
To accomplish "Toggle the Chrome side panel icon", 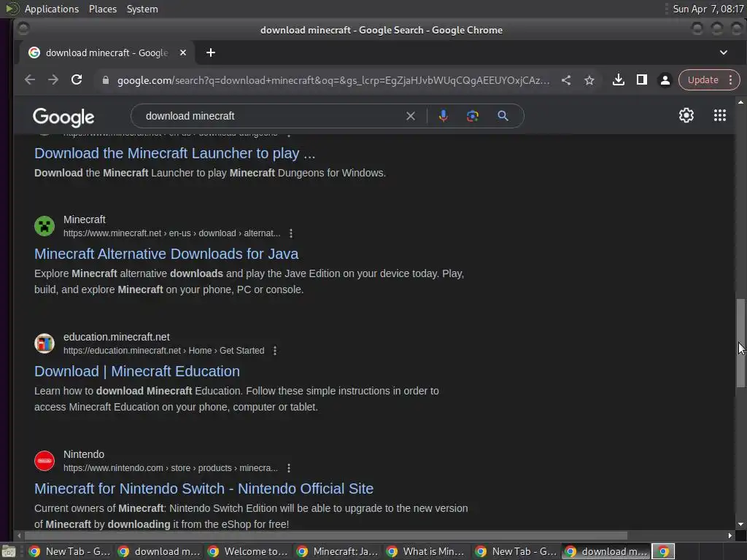I will tap(642, 80).
